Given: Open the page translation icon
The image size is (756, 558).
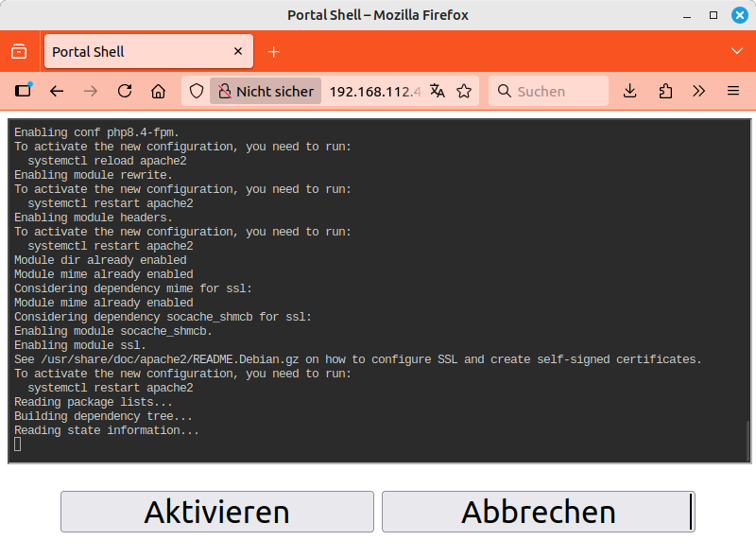Looking at the screenshot, I should pyautogui.click(x=437, y=91).
